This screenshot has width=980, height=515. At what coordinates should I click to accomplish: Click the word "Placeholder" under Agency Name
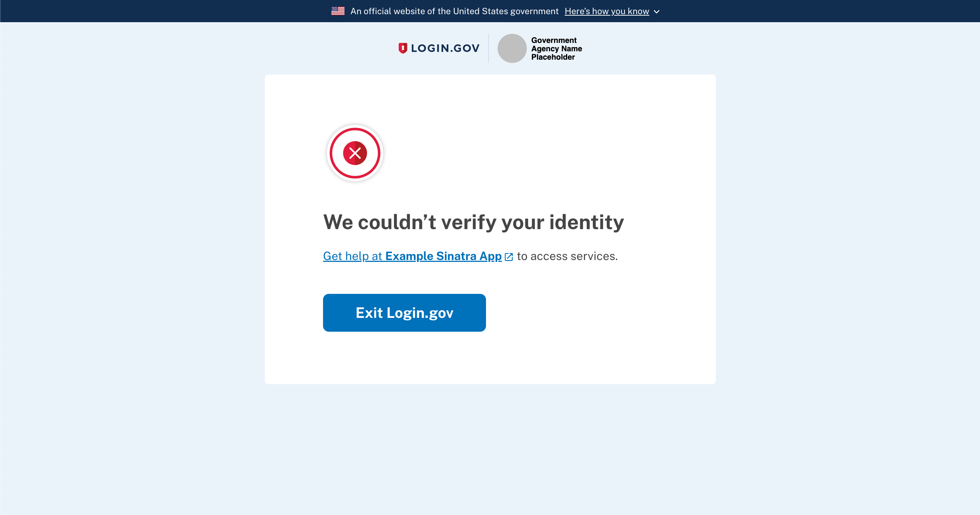553,57
